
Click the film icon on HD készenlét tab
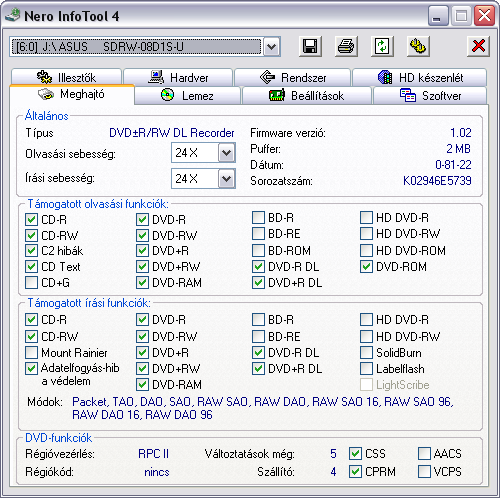click(x=385, y=77)
